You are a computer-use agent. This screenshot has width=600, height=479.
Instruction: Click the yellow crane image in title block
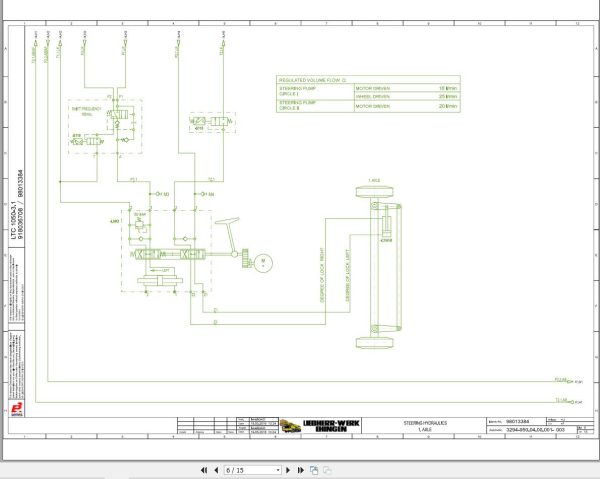point(290,426)
